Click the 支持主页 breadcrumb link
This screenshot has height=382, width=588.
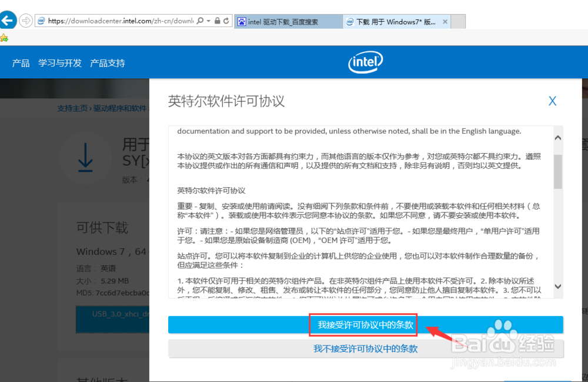(72, 108)
